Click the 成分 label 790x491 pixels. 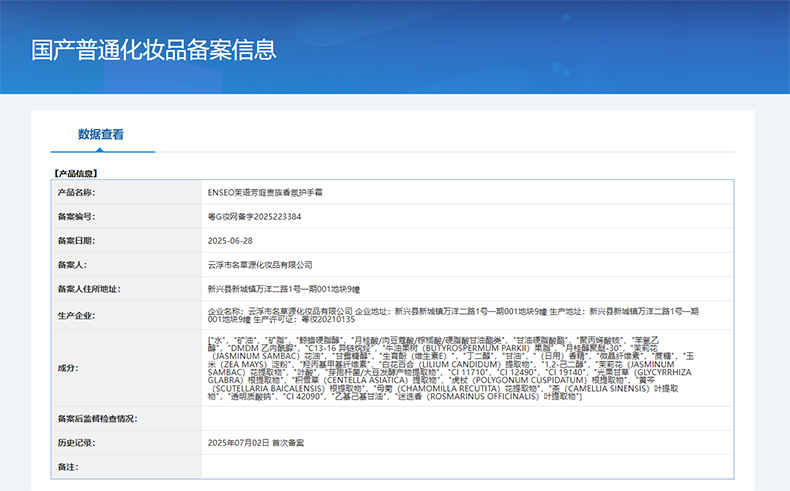(x=68, y=368)
